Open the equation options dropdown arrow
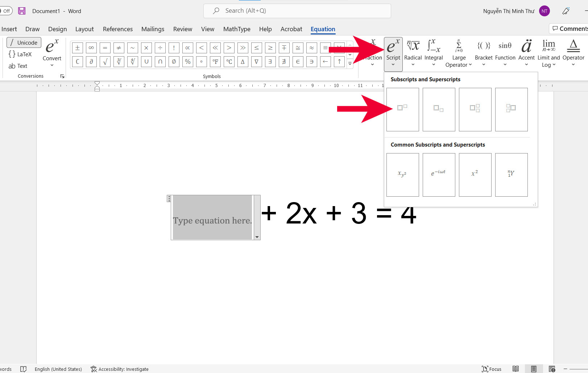588x373 pixels. coord(257,237)
